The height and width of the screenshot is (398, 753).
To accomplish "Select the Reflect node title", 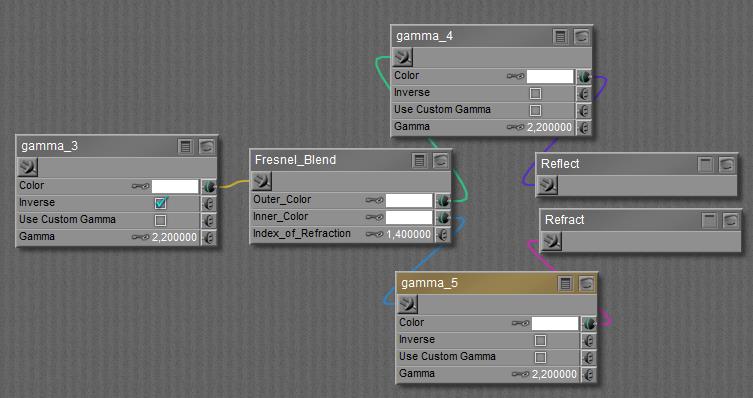I will (560, 164).
